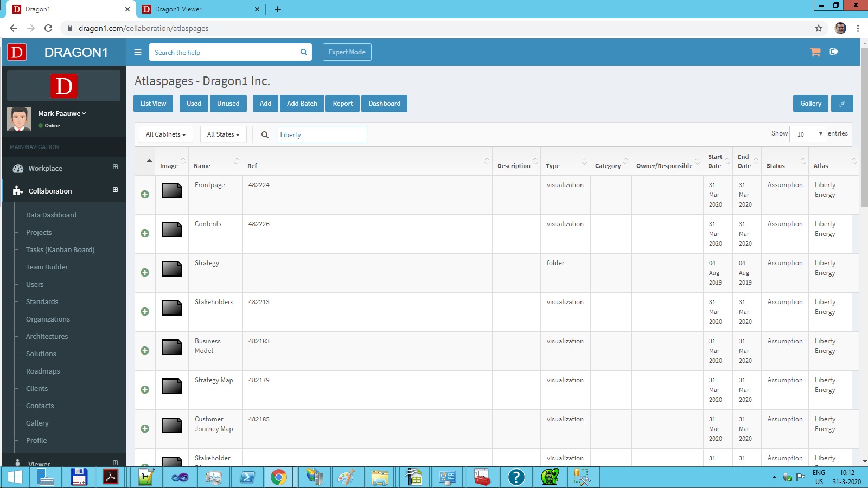Reload the page
The width and height of the screenshot is (868, 488).
(x=48, y=28)
